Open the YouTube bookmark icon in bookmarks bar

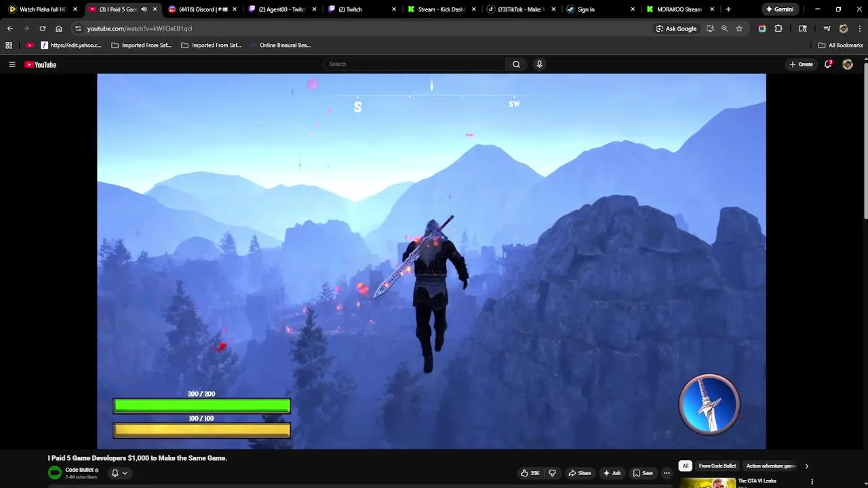tap(30, 45)
